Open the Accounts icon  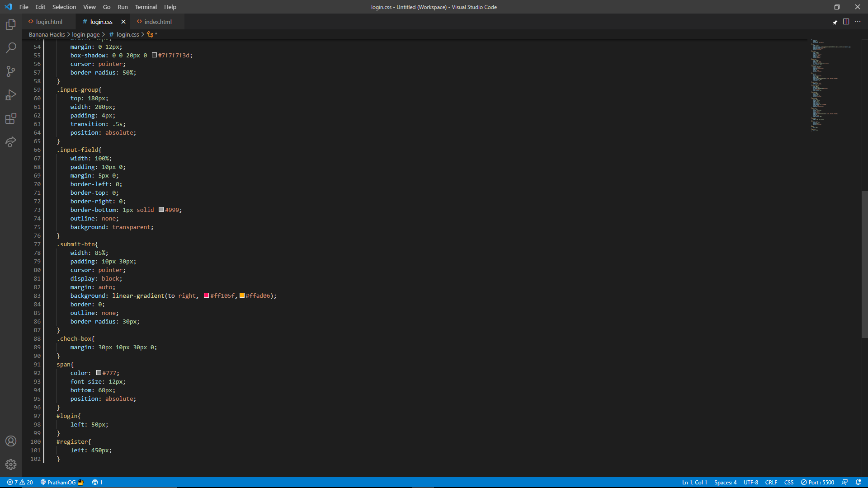click(x=11, y=441)
